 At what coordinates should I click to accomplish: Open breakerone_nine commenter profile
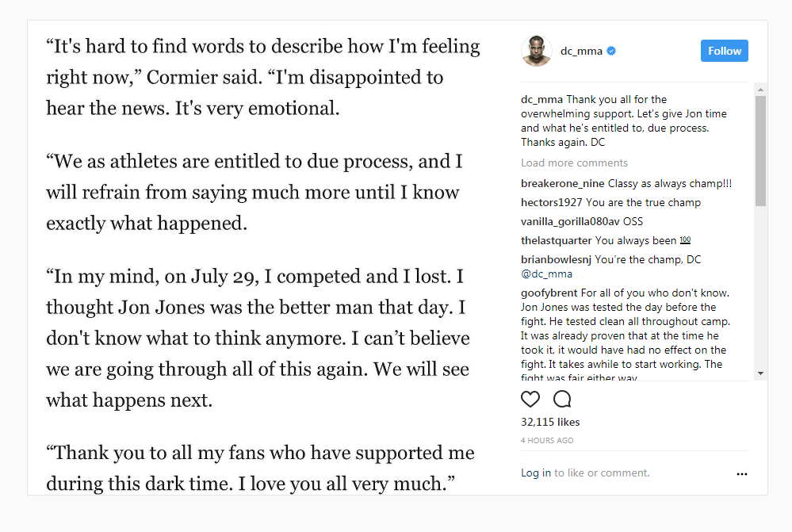tap(562, 183)
